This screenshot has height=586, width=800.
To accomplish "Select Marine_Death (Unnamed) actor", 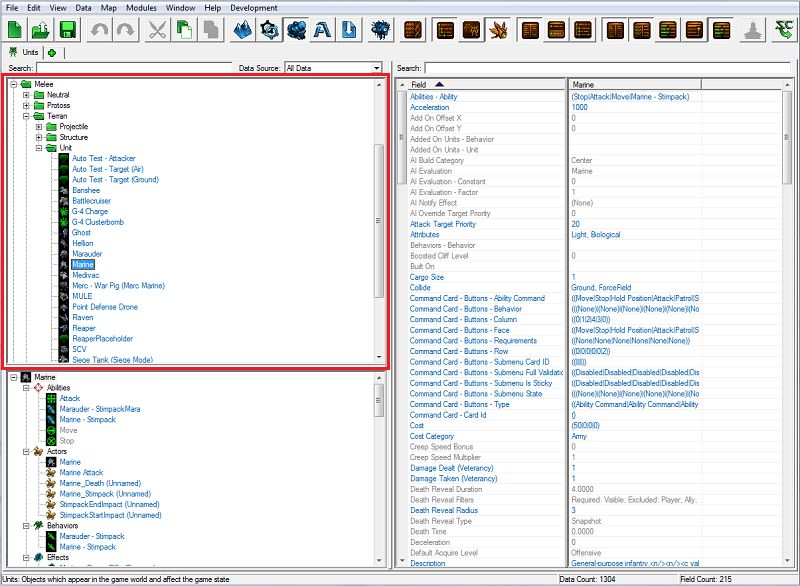I will pos(100,483).
